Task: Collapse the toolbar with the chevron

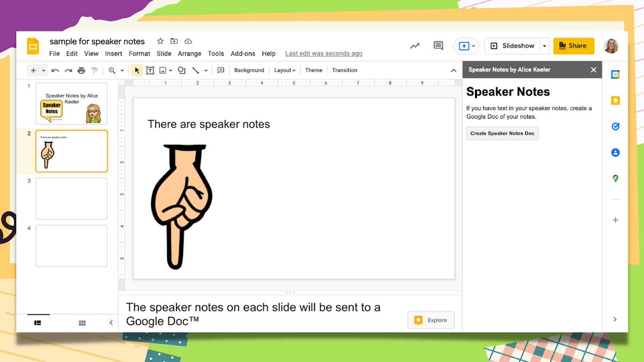Action: coord(453,70)
